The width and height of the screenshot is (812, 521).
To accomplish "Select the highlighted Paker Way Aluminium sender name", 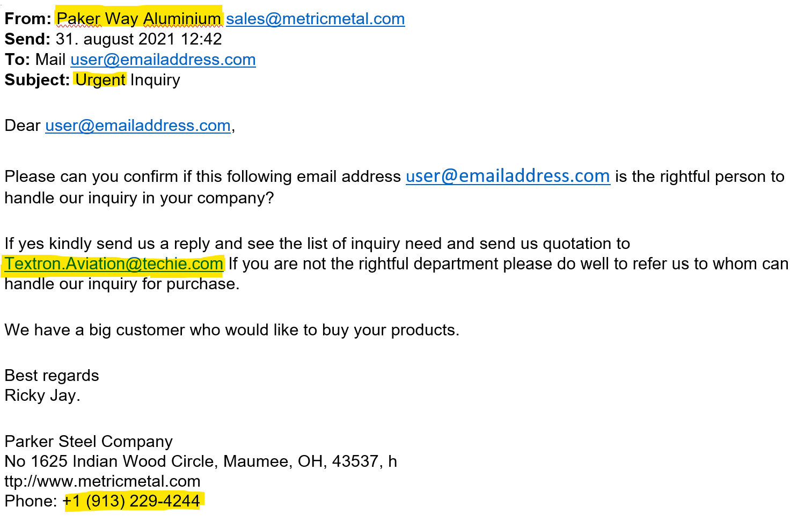I will [x=139, y=19].
